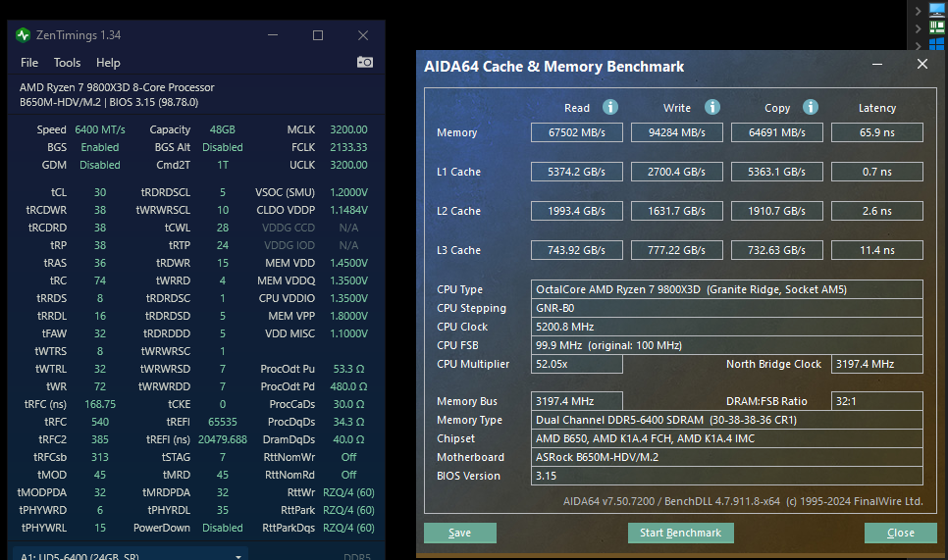Click the VSOC (SMU) value 1.2000V

pyautogui.click(x=348, y=192)
